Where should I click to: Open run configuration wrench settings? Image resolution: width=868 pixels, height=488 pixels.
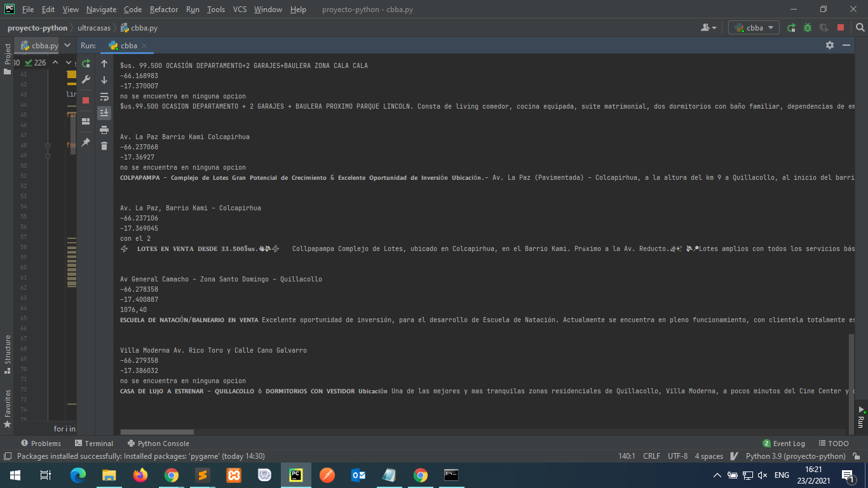click(86, 80)
